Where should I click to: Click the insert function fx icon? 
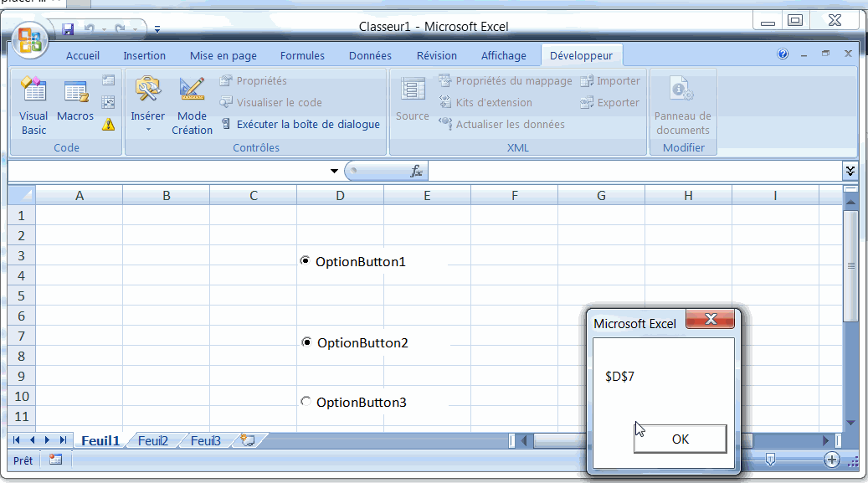click(x=416, y=171)
